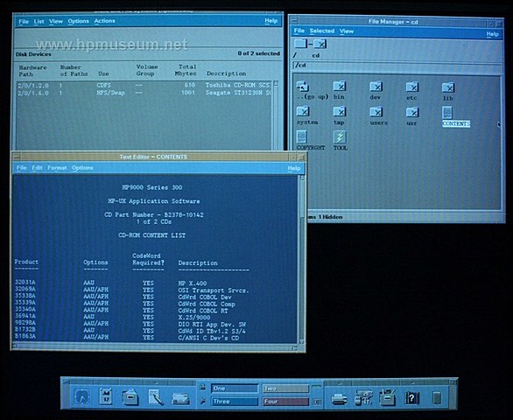Select the 'etc' folder icon

[412, 87]
